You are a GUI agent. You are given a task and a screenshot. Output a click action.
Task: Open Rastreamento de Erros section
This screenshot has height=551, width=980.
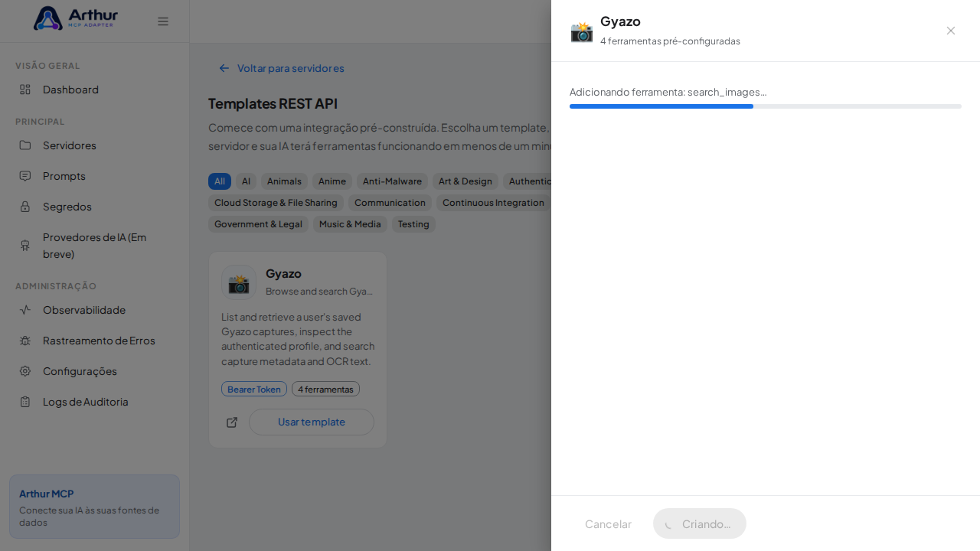(94, 341)
